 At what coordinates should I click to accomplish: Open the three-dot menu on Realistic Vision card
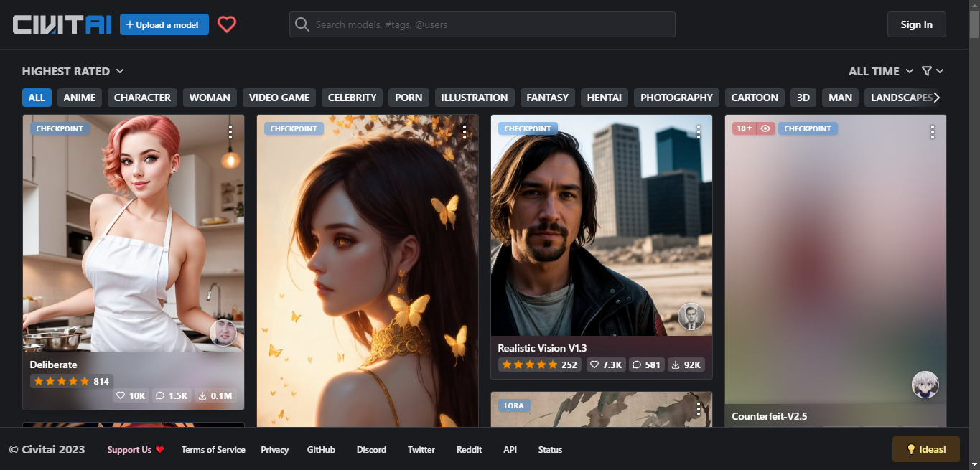699,131
